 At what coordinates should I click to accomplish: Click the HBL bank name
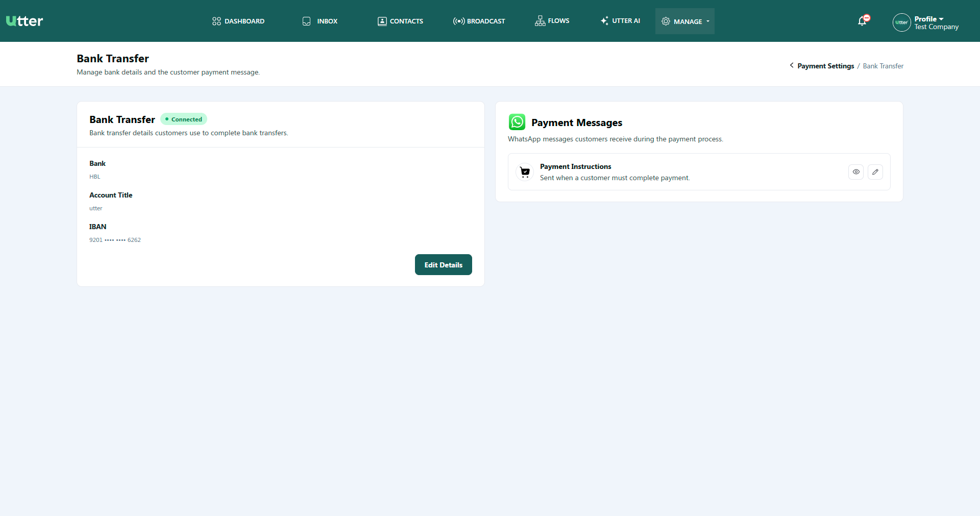tap(95, 177)
